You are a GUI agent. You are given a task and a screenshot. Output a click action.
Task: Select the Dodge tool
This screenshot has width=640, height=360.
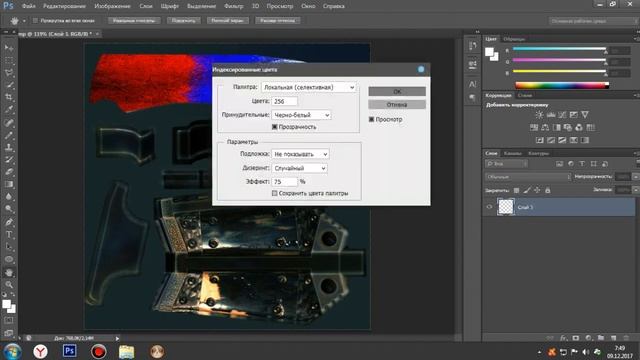click(x=9, y=209)
